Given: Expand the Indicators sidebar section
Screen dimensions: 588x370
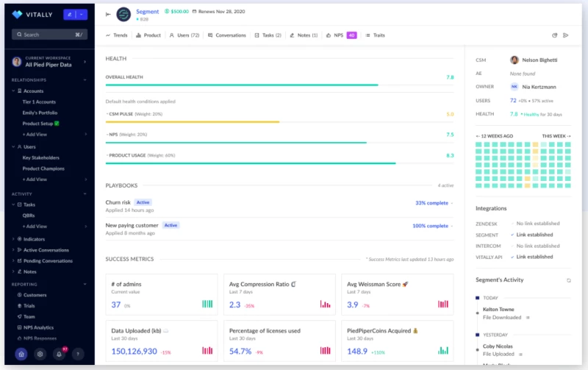Looking at the screenshot, I should (x=13, y=239).
